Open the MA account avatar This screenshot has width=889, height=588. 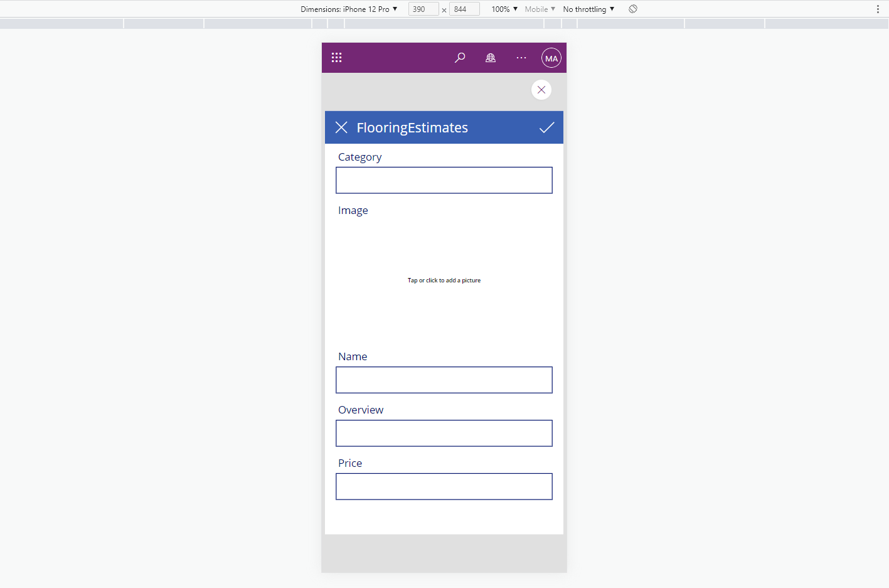tap(551, 58)
